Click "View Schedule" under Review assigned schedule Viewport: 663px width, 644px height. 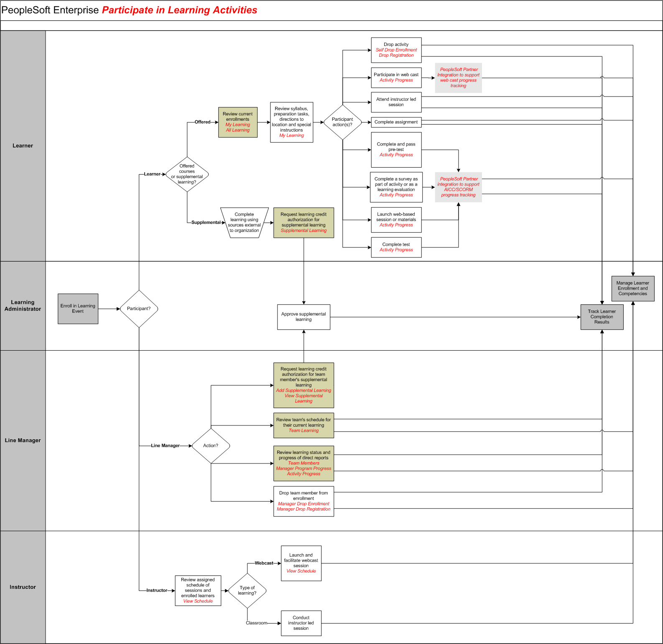(x=198, y=601)
